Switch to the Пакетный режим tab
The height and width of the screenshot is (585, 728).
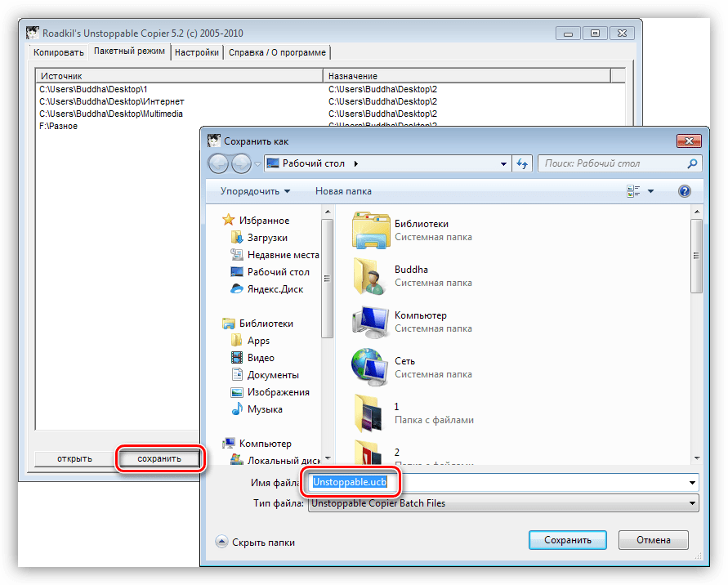[130, 51]
